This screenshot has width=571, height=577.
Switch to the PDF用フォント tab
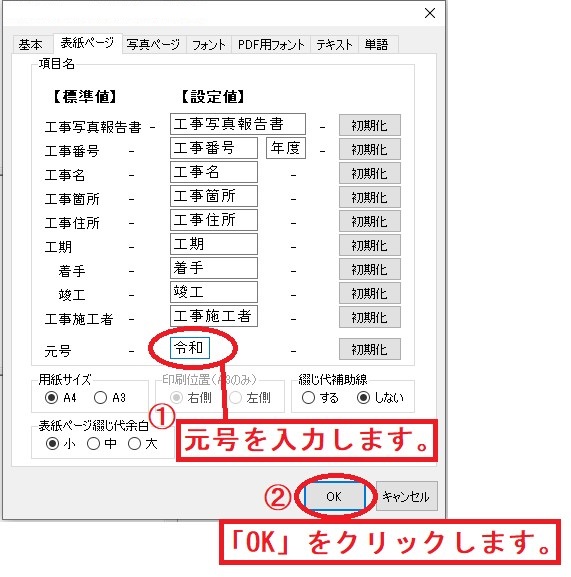[271, 45]
